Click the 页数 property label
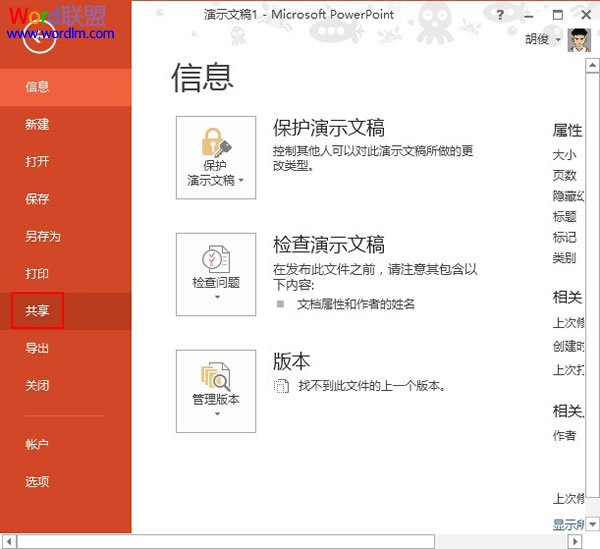This screenshot has width=600, height=549. [x=564, y=176]
